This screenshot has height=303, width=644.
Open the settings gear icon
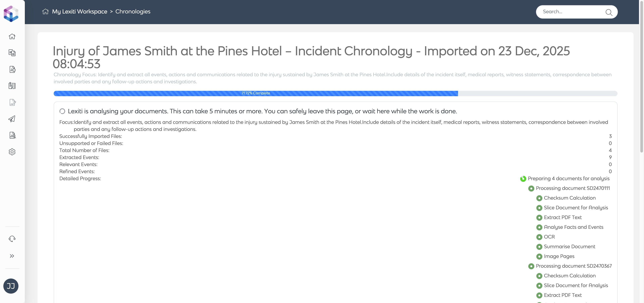tap(12, 152)
